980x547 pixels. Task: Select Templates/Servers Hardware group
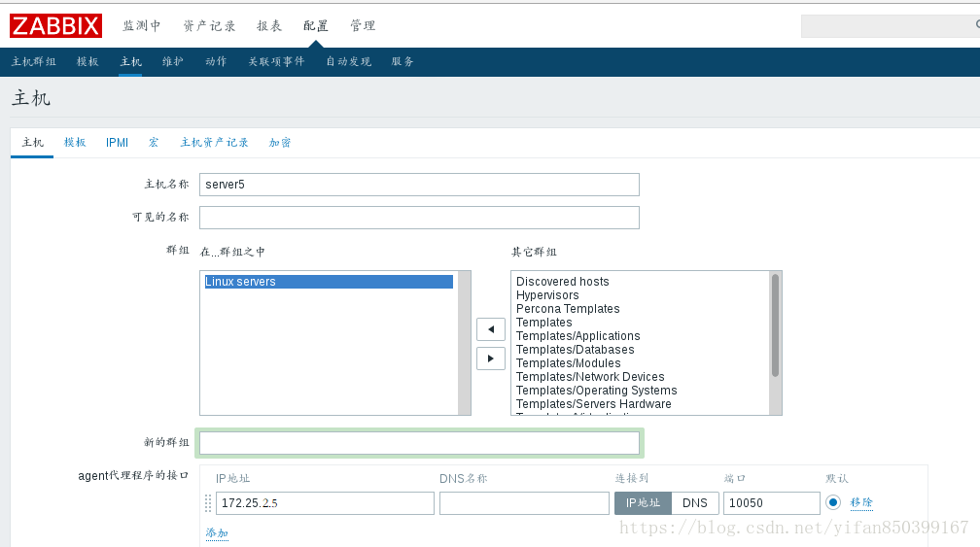[x=594, y=404]
